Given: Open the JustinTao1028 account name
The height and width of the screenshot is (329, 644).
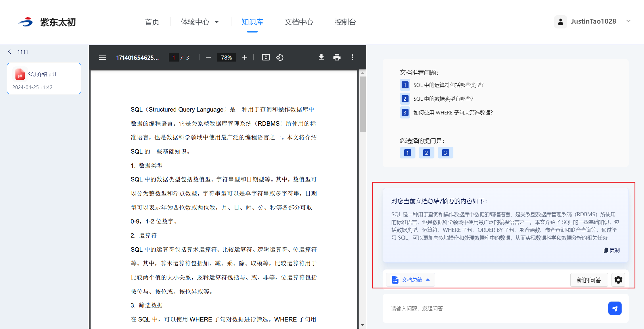Looking at the screenshot, I should [593, 21].
